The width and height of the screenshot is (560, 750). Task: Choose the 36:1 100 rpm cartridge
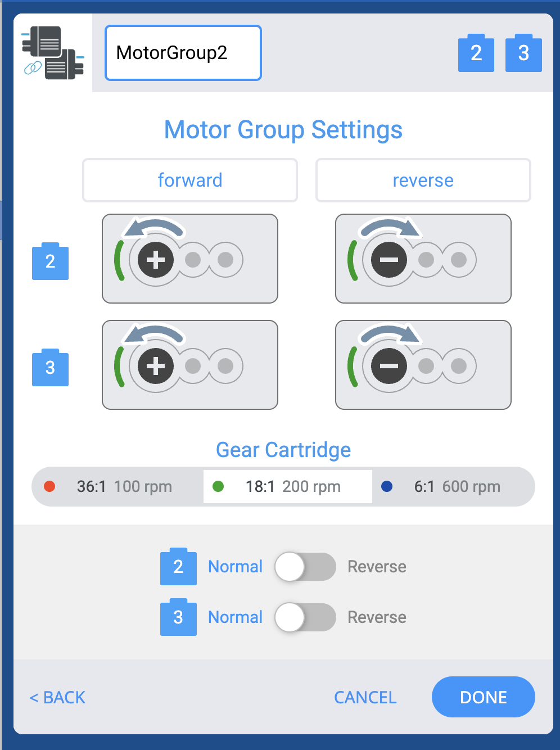click(x=118, y=486)
